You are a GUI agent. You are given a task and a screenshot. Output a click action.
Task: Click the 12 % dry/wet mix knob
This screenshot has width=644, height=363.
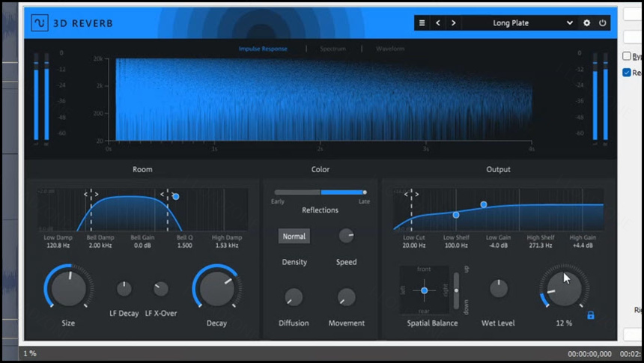tap(565, 287)
